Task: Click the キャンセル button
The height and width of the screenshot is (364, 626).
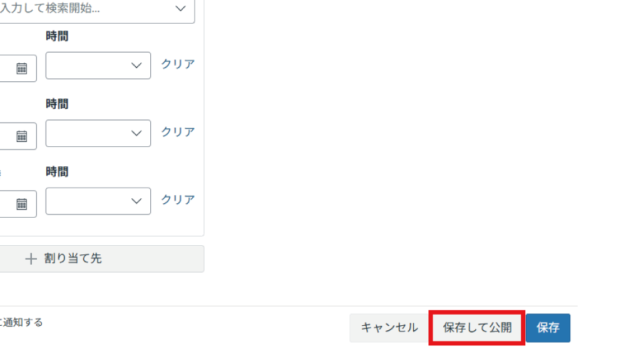Action: pyautogui.click(x=389, y=328)
